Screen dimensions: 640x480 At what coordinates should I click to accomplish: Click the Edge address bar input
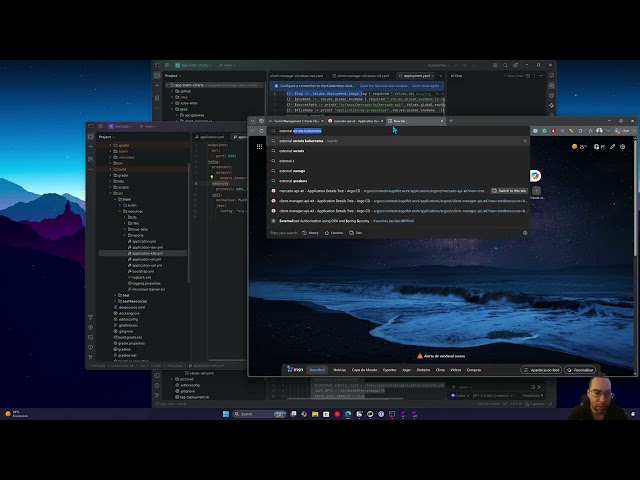398,131
